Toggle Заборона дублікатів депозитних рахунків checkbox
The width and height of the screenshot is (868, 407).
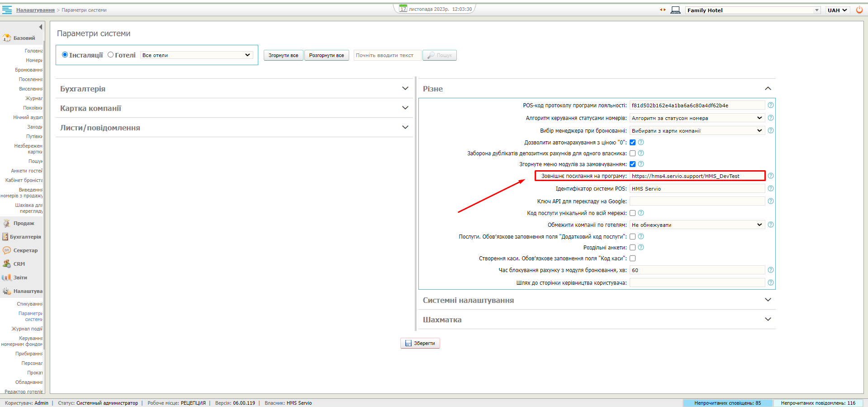point(632,153)
